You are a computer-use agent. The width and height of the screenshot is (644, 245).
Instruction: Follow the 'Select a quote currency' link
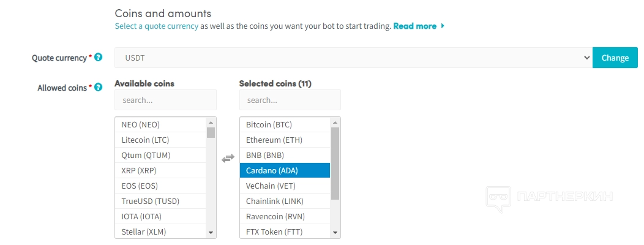[156, 26]
